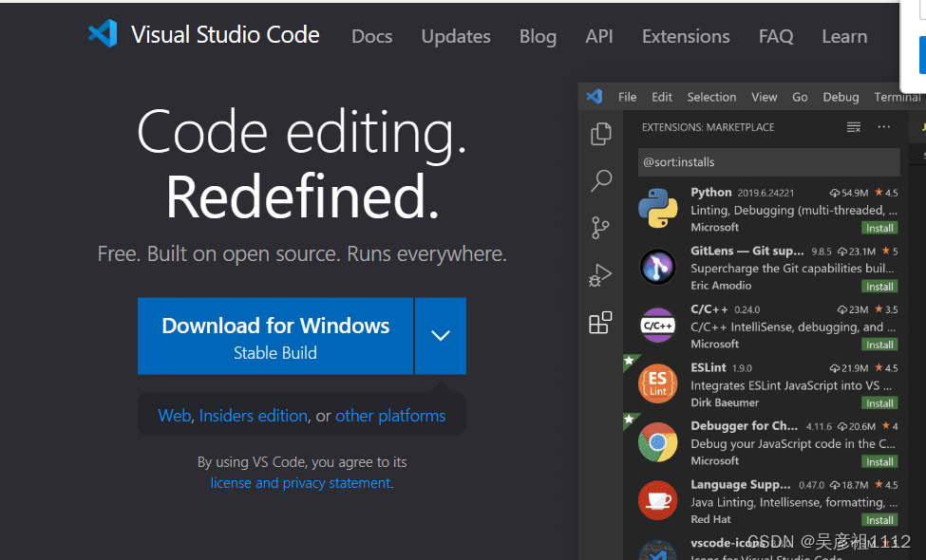Open the Source Control branch icon
The height and width of the screenshot is (560, 926).
[x=600, y=228]
